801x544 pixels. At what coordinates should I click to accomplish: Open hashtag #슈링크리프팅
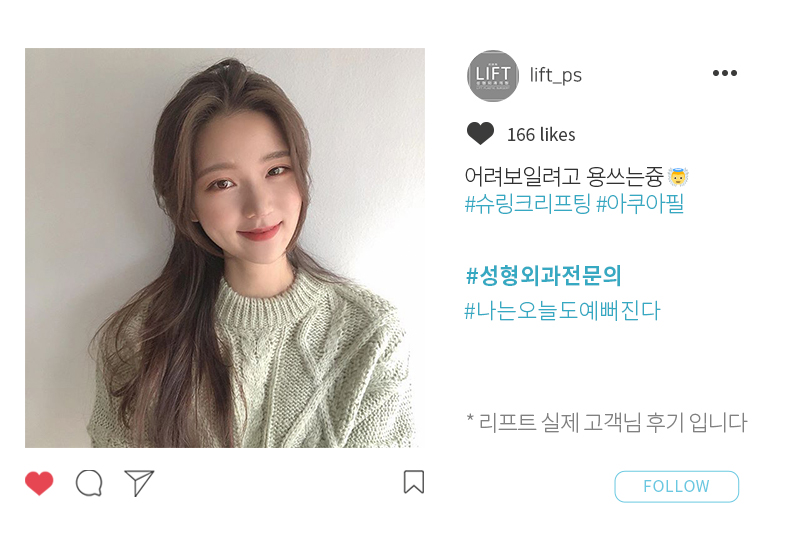pos(528,203)
